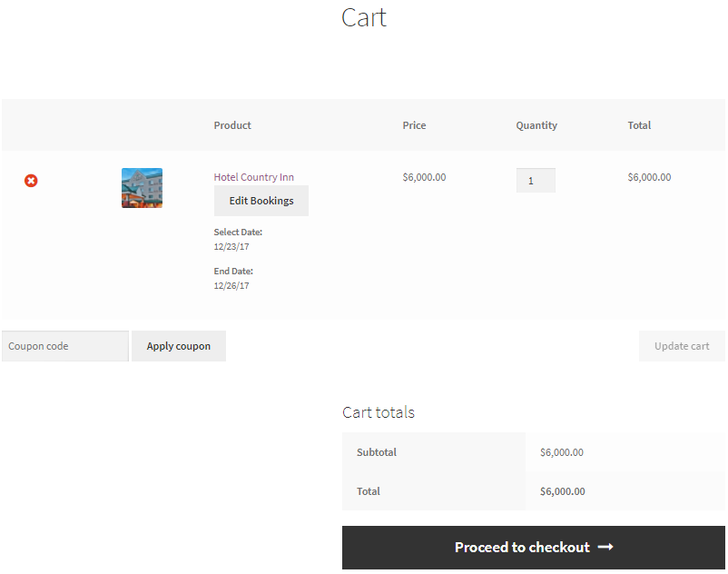Click the Update cart button
Screen dimensions: 728x574
tap(682, 346)
